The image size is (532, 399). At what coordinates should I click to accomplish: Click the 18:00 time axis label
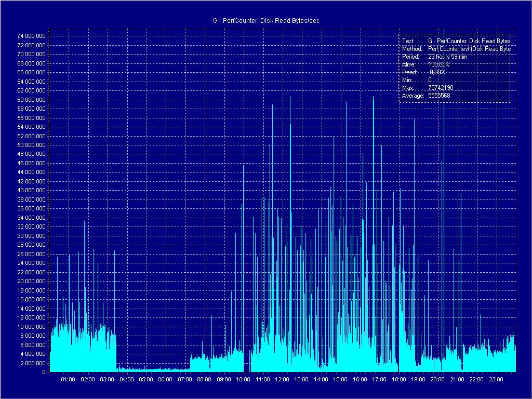pos(398,379)
